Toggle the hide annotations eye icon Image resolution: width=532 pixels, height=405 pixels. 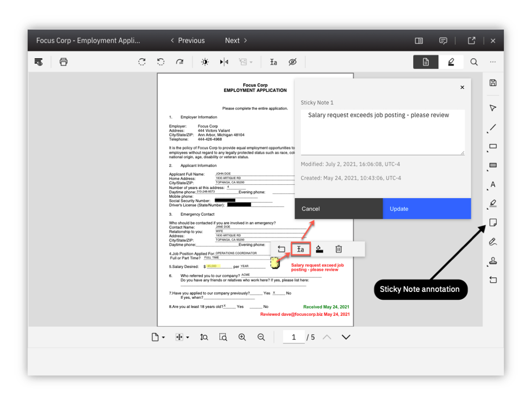(292, 62)
